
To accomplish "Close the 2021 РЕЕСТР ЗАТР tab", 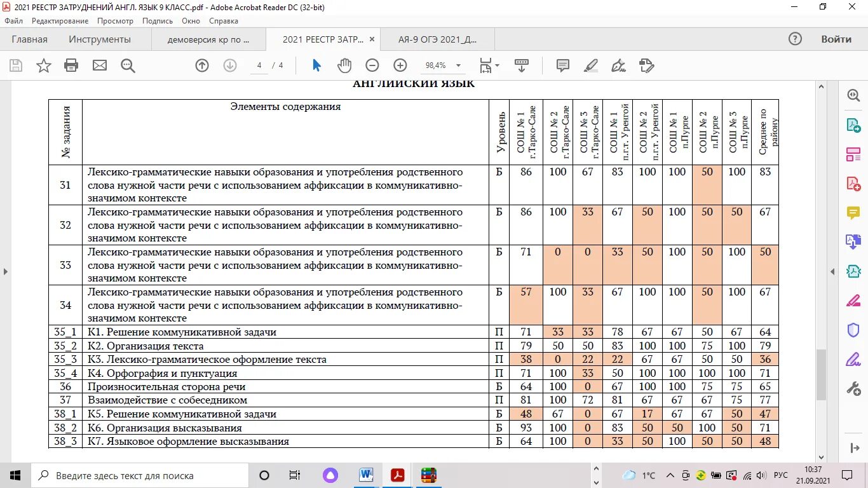I will 372,39.
